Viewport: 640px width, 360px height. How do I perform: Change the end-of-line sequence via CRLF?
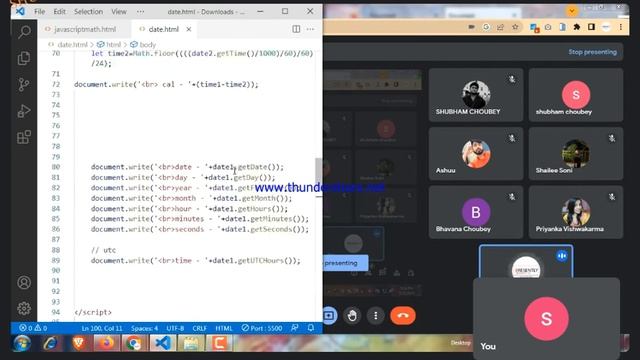pyautogui.click(x=200, y=328)
